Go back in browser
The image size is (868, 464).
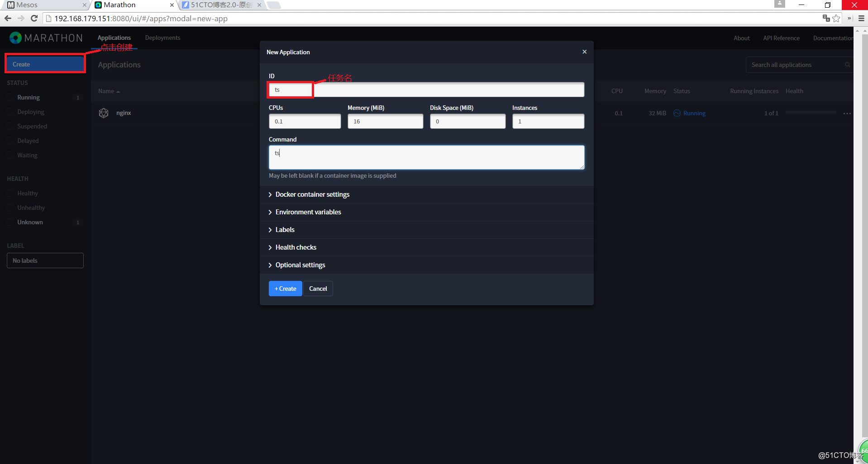click(x=8, y=19)
